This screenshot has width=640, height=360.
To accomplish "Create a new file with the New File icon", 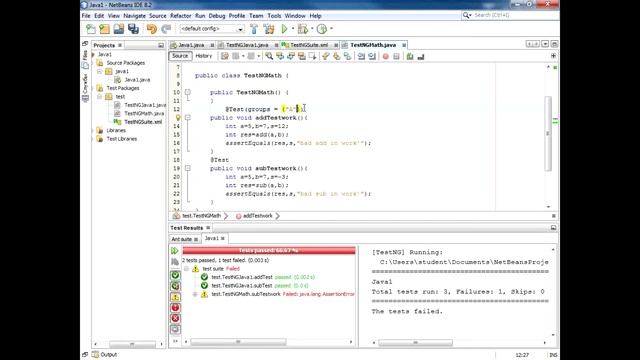I will click(x=91, y=29).
